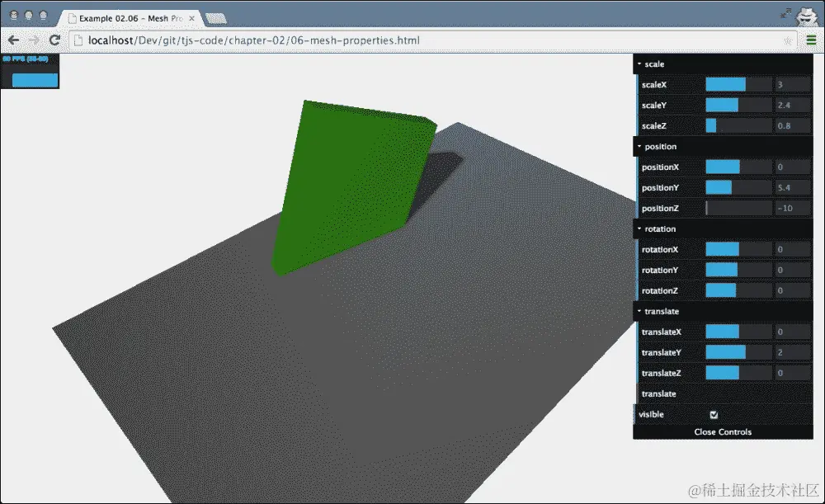825x504 pixels.
Task: Adjust the rotationY slider
Action: 738,270
